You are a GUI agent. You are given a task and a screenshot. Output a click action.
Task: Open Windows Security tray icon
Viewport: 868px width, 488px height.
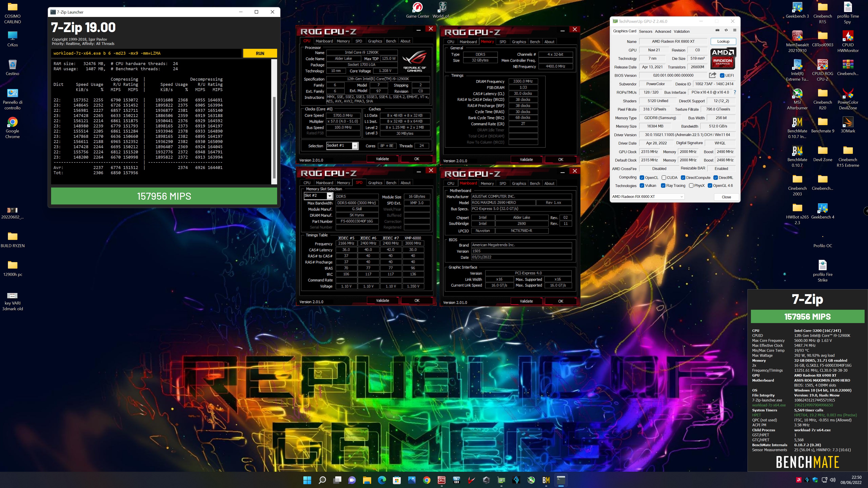815,480
